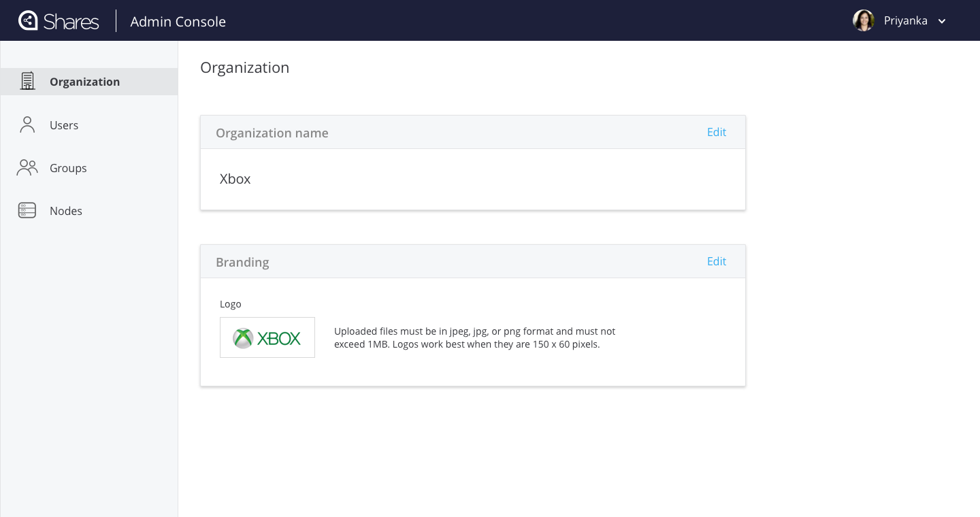Click Priyanka's profile avatar
The width and height of the screenshot is (980, 517).
864,20
